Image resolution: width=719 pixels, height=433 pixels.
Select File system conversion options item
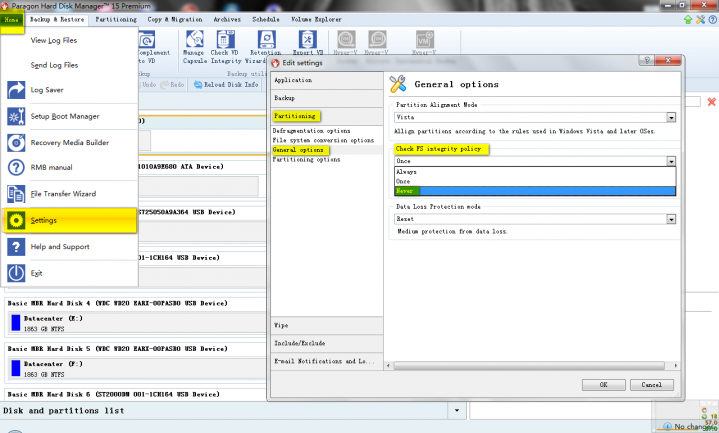323,140
